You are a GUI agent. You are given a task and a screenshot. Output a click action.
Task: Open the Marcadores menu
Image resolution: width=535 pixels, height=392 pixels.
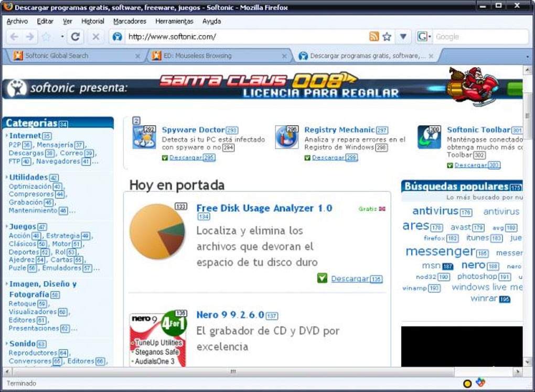tap(129, 21)
